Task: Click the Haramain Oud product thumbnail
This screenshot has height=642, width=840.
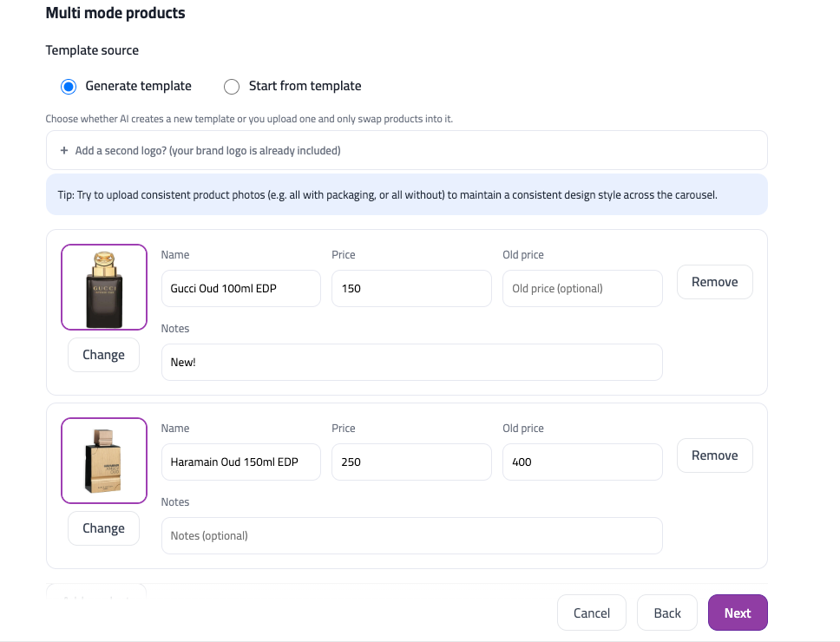Action: [103, 460]
